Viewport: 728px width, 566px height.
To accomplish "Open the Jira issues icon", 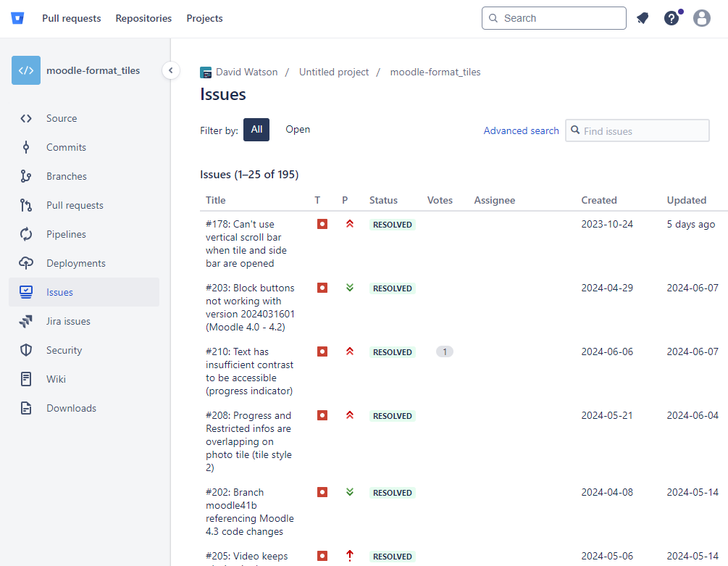I will click(26, 321).
